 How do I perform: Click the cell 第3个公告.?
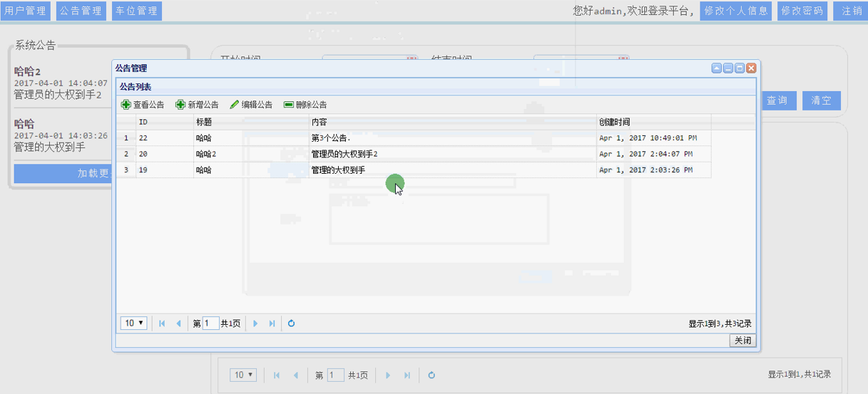[x=453, y=138]
